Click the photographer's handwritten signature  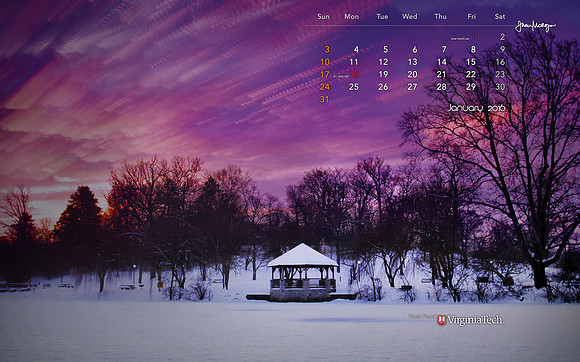(535, 26)
